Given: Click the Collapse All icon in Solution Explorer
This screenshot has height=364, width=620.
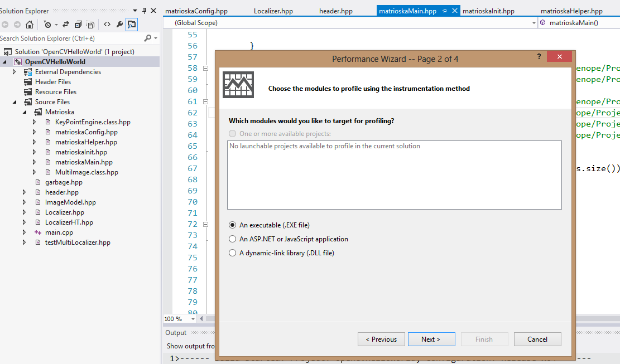Looking at the screenshot, I should click(x=78, y=25).
